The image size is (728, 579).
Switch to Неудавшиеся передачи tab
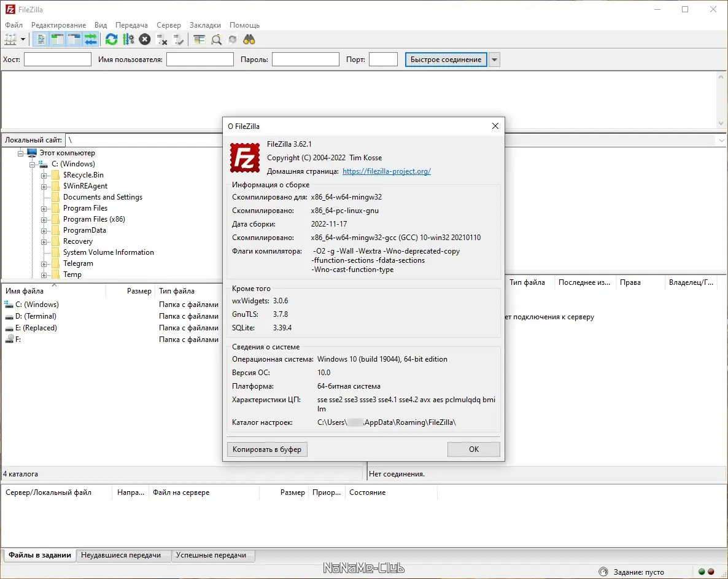[x=121, y=555]
